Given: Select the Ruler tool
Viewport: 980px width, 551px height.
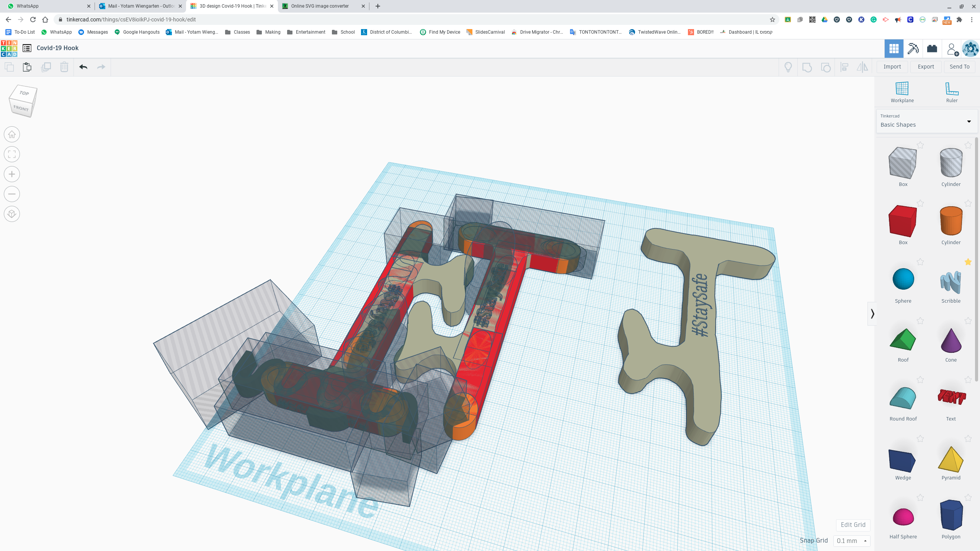Looking at the screenshot, I should [952, 92].
